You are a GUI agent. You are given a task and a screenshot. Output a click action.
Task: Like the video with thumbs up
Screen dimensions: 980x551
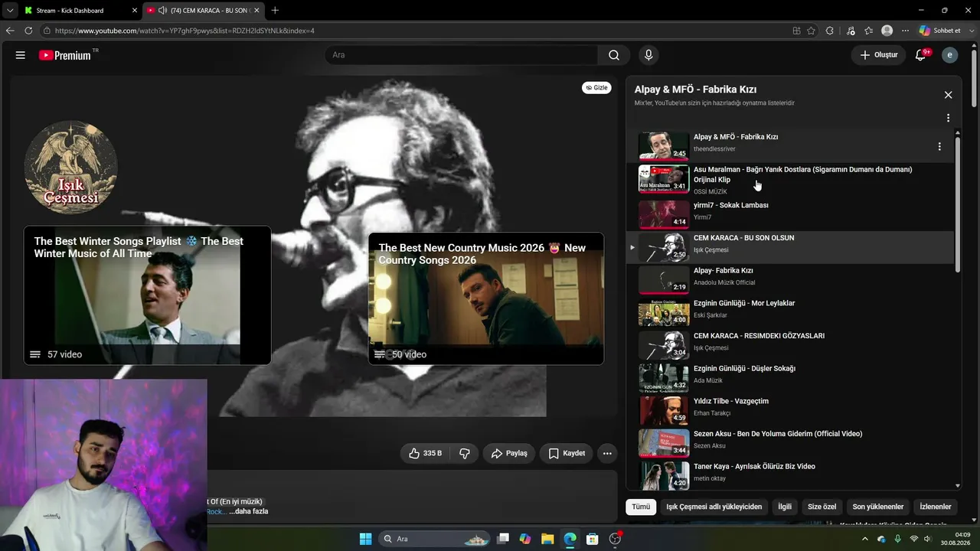425,453
